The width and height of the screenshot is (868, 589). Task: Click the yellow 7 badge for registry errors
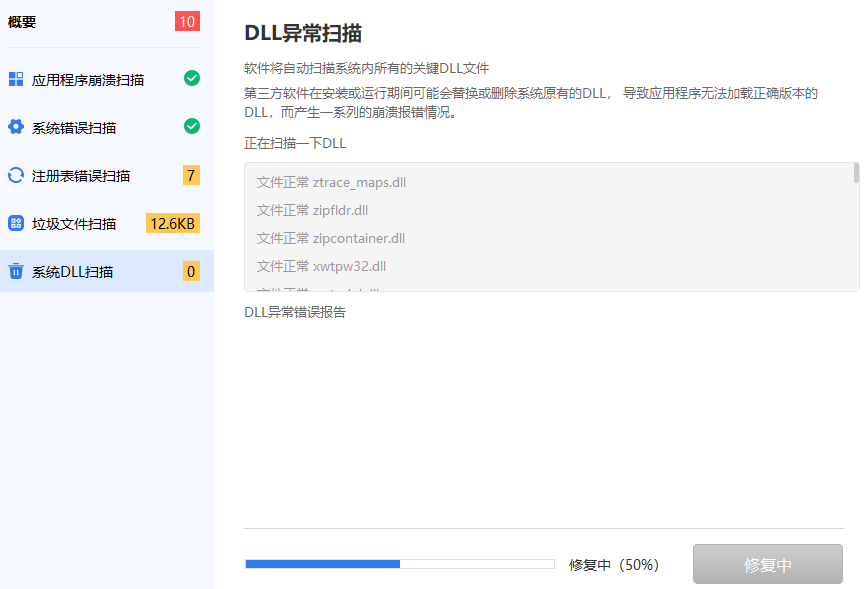coord(191,175)
